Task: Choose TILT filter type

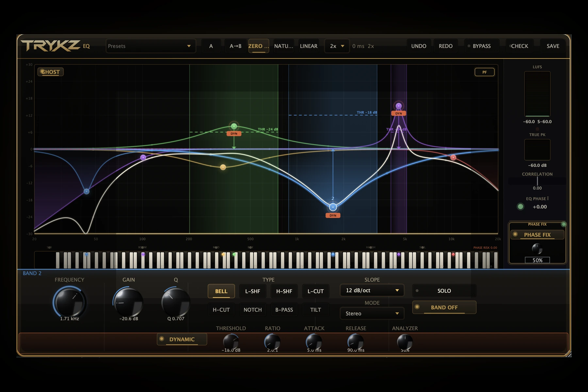Action: coord(316,310)
